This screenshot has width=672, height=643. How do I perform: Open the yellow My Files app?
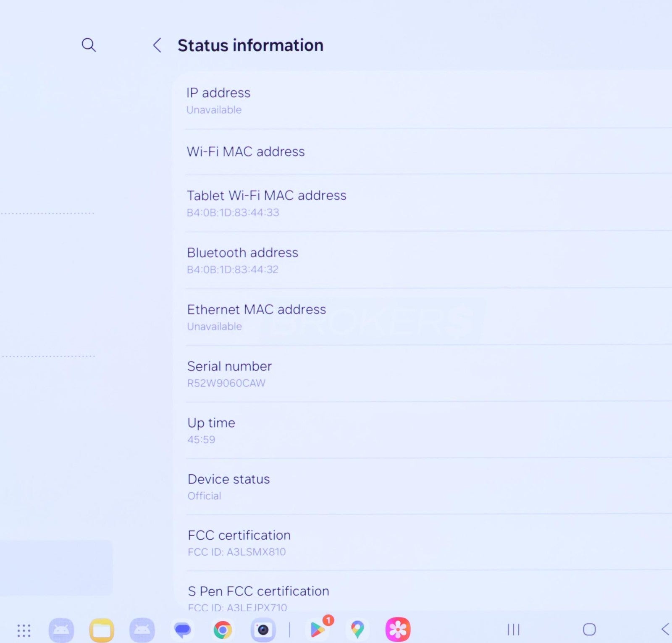[102, 630]
